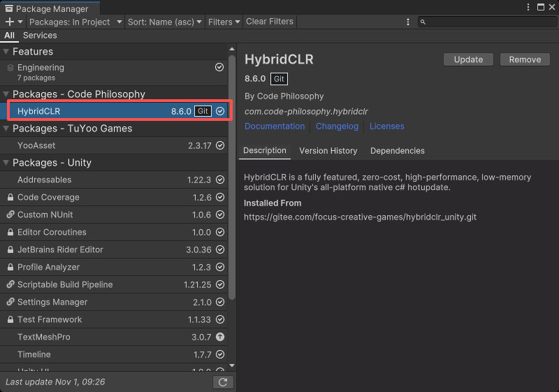Viewport: 559px width, 392px height.
Task: Open the window kebab menu at top right
Action: 528,7
